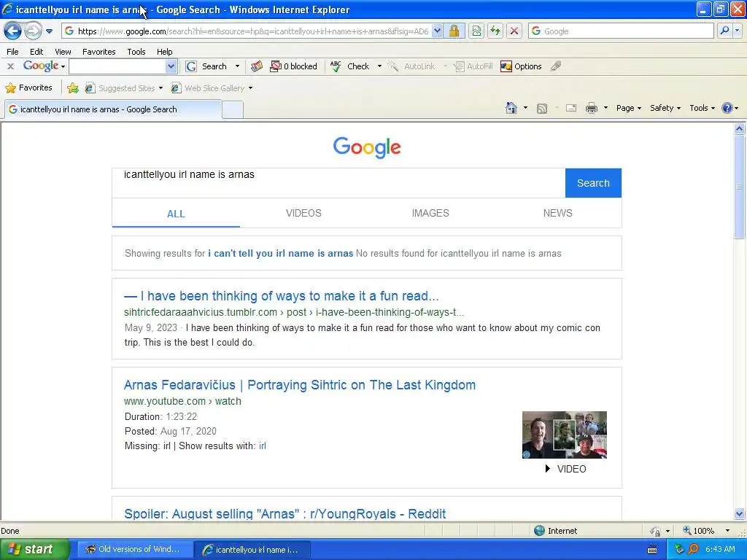
Task: Open the View menu
Action: [x=63, y=52]
